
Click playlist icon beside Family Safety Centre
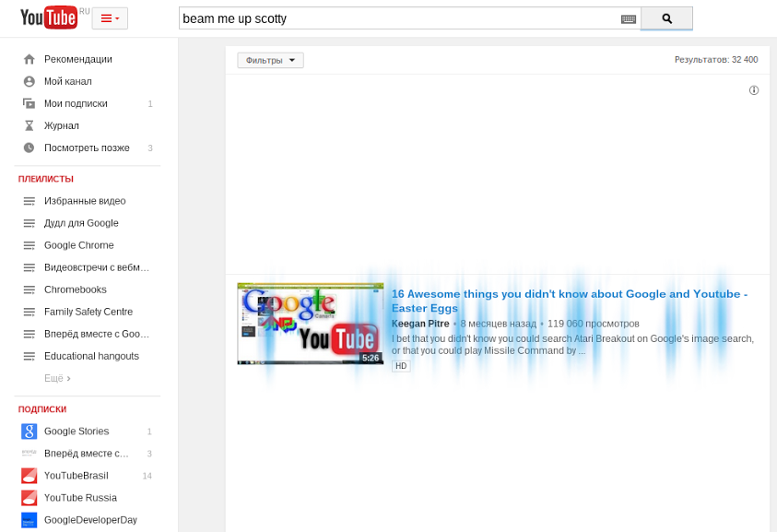(29, 312)
